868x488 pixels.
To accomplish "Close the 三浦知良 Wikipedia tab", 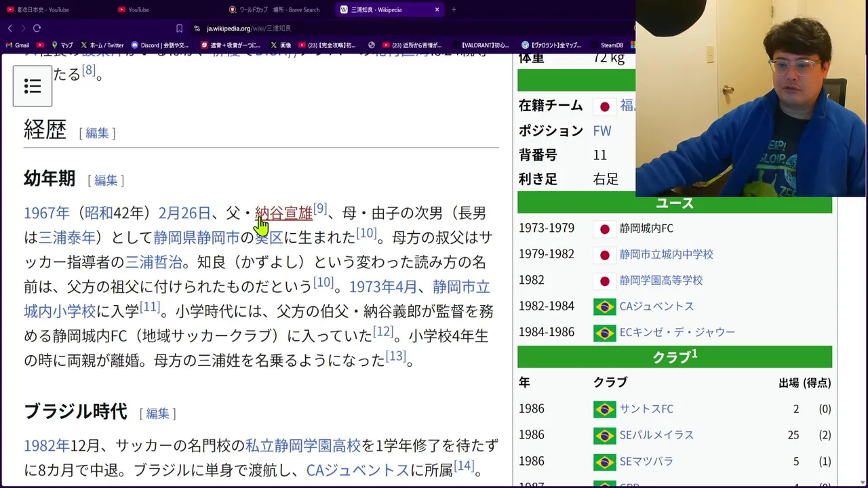I will click(x=437, y=9).
